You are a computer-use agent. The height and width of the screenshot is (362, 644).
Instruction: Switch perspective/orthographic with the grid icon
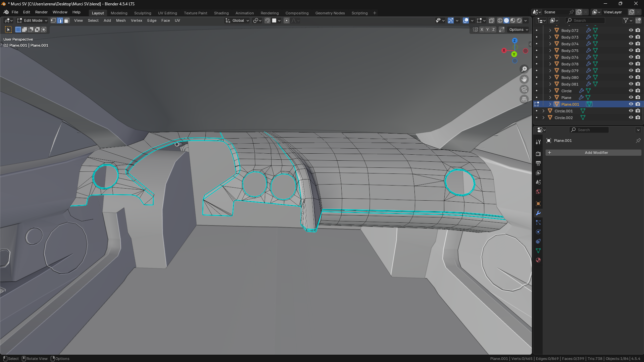(524, 99)
